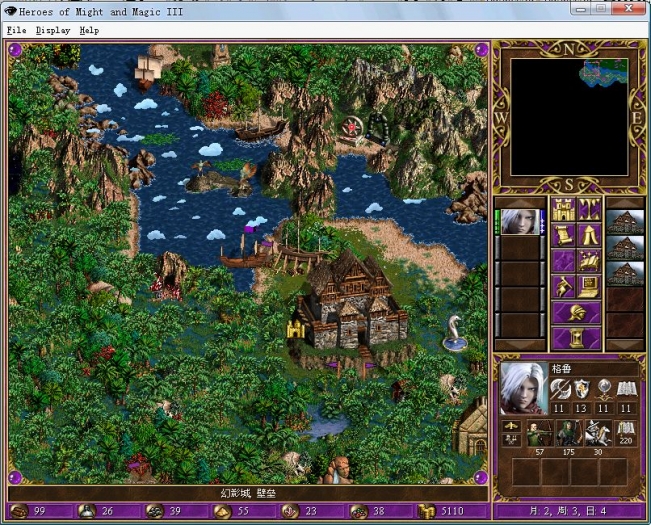Click the mana spellbook showing 220

(626, 433)
